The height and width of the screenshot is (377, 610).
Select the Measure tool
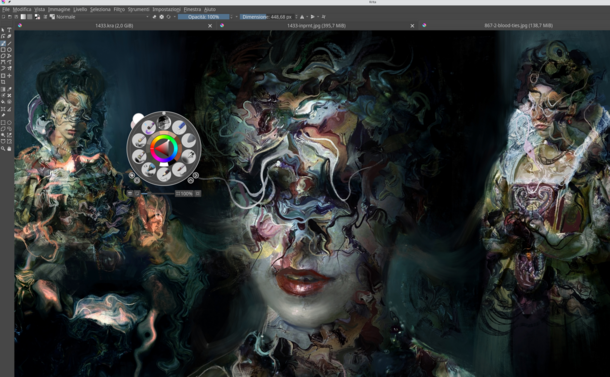tap(9, 108)
